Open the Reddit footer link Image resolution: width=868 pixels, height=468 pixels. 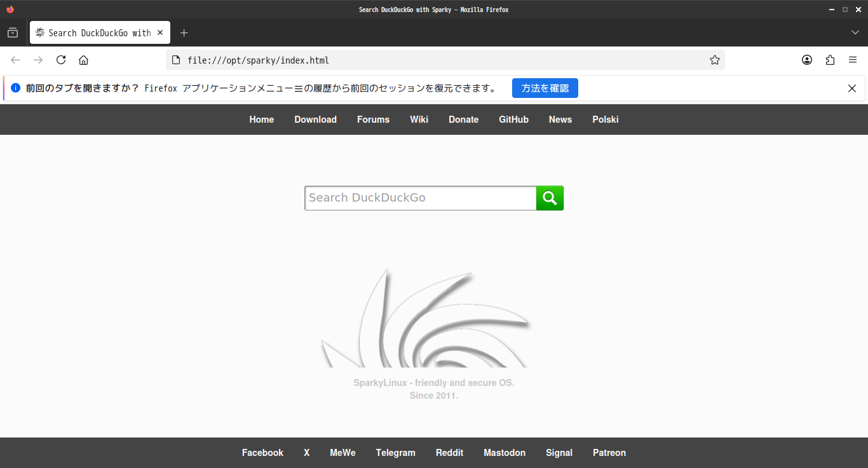click(x=450, y=453)
